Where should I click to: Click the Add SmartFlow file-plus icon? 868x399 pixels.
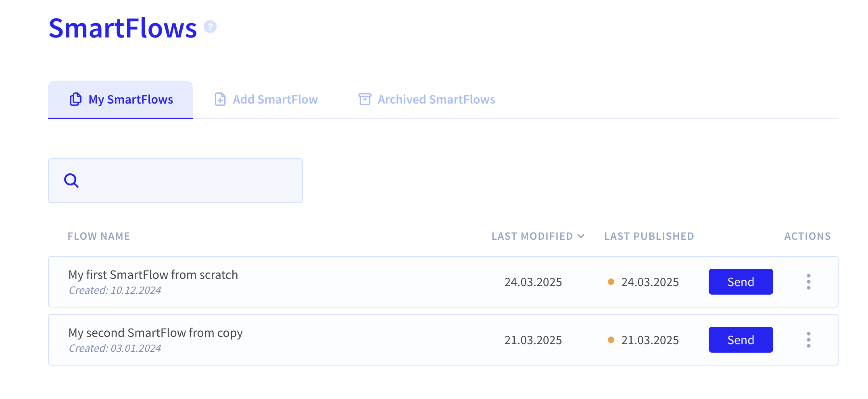pos(220,99)
